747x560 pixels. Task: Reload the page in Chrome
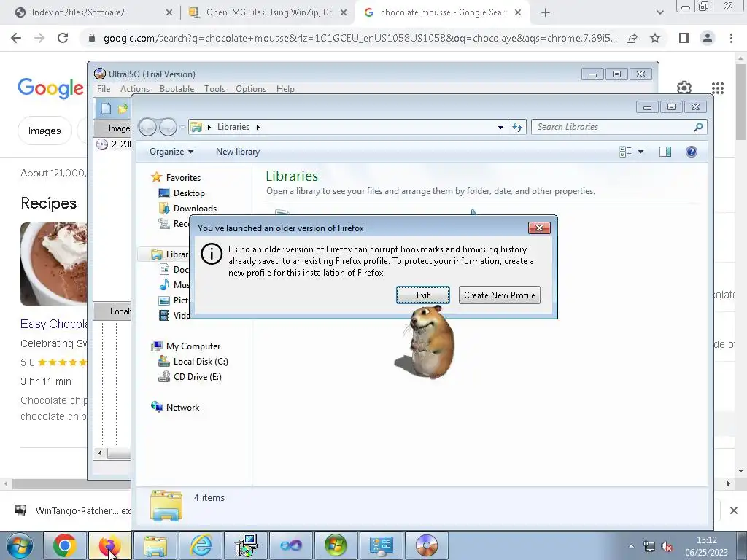point(63,38)
